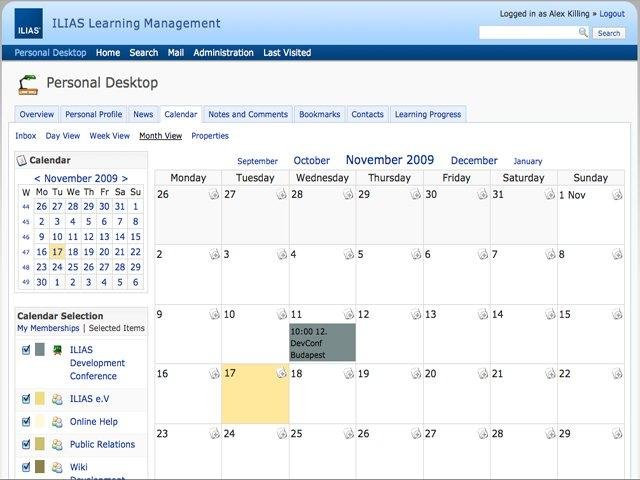Image resolution: width=640 pixels, height=480 pixels.
Task: Click the Search button
Action: click(609, 33)
